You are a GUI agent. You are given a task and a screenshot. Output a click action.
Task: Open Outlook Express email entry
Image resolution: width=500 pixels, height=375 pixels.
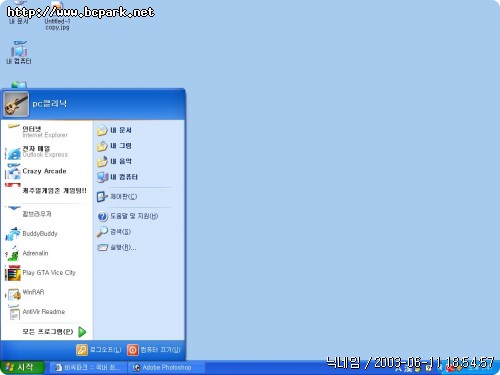click(x=47, y=152)
